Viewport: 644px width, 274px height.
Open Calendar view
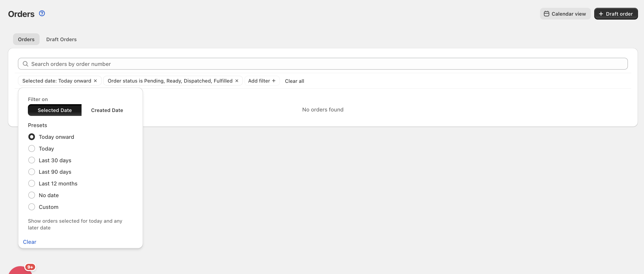(x=565, y=14)
